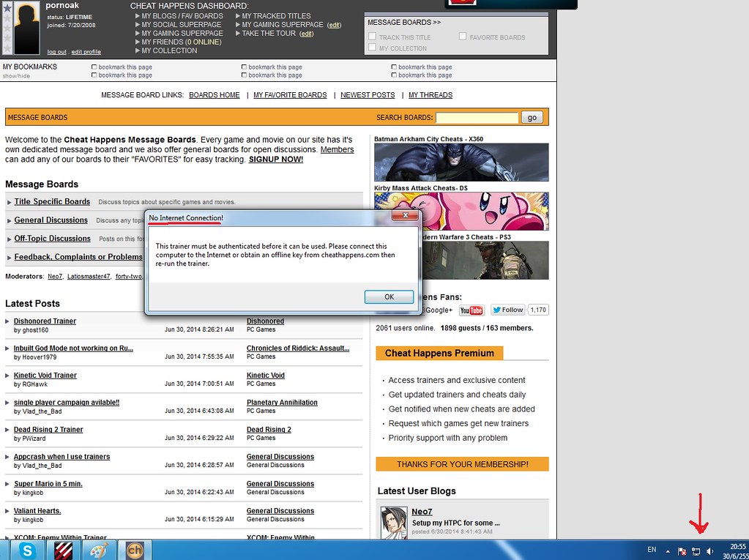Show hidden tray icons arrow

pos(668,550)
